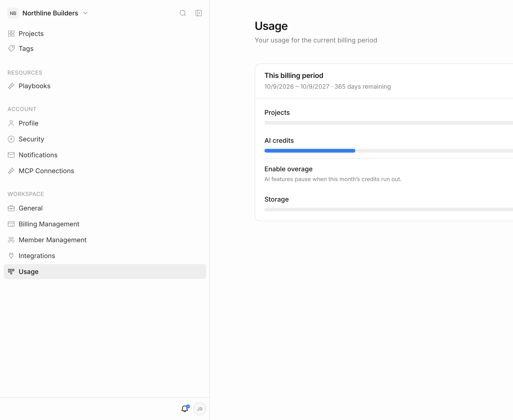The height and width of the screenshot is (420, 513).
Task: Go to Projects in sidebar
Action: pyautogui.click(x=105, y=34)
